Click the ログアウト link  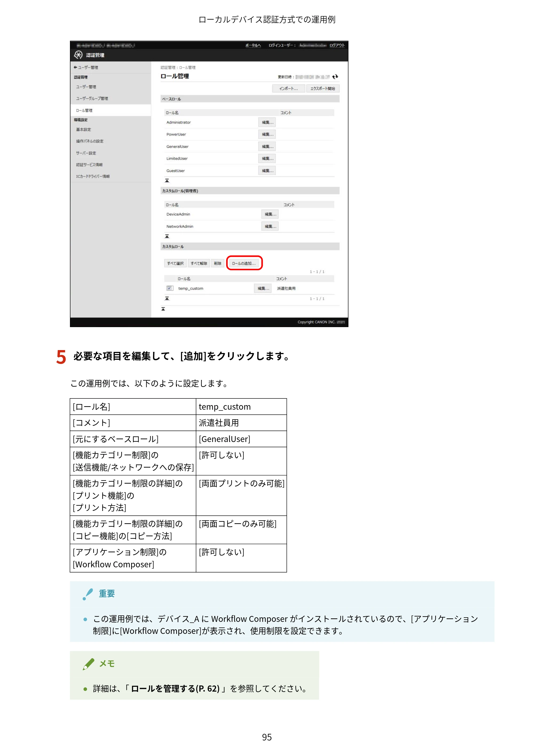click(x=337, y=45)
